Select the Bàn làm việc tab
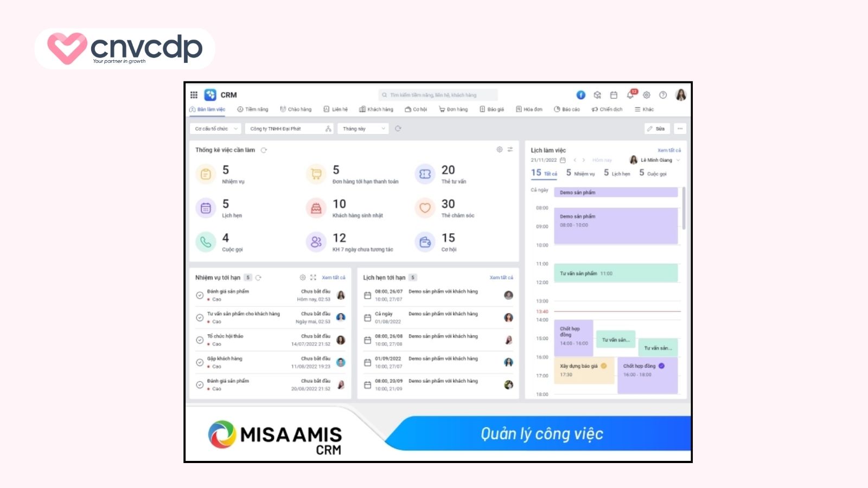The width and height of the screenshot is (868, 488). click(x=207, y=109)
